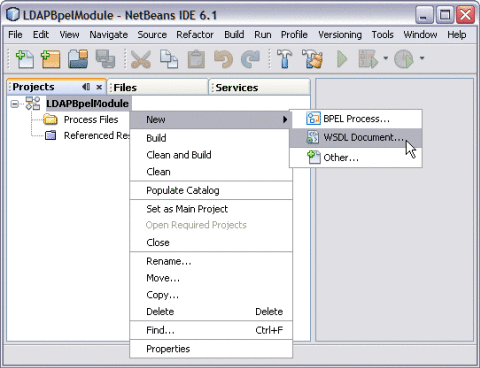This screenshot has height=368, width=480.
Task: Select Process Files tree item
Action: coord(91,119)
